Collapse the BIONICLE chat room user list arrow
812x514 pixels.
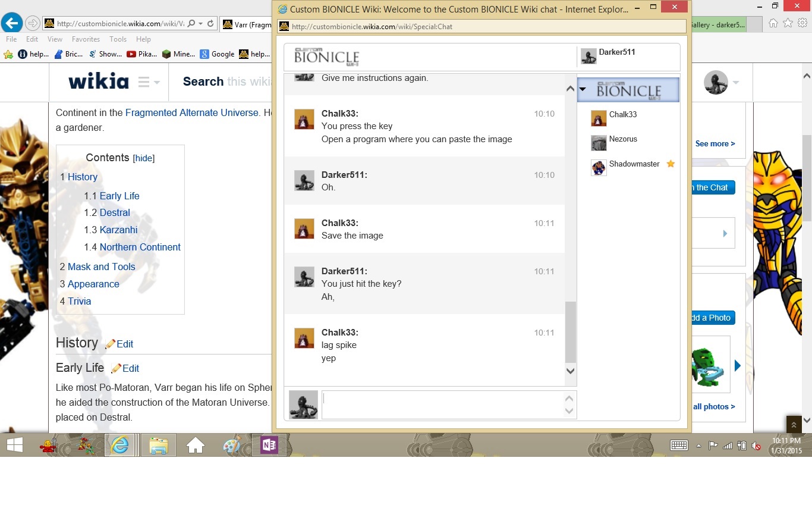(583, 89)
